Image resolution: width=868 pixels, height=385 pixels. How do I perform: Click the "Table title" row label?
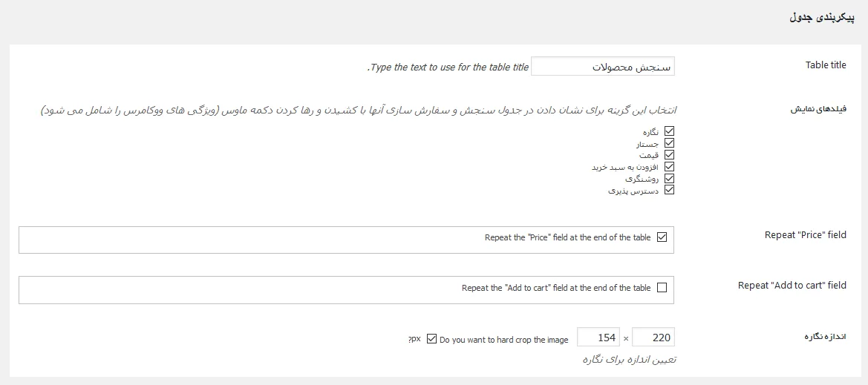click(x=826, y=65)
